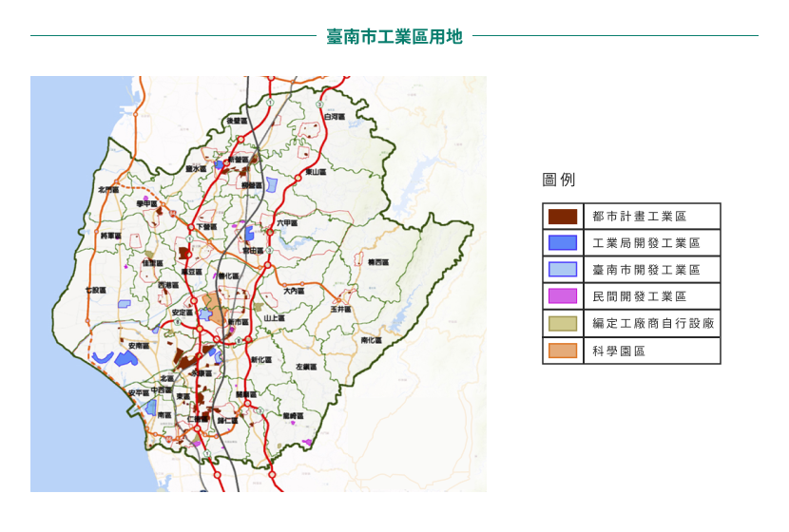The image size is (789, 532).
Task: Click the dark brown 都市計畫工業區 legend swatch
Action: [563, 217]
